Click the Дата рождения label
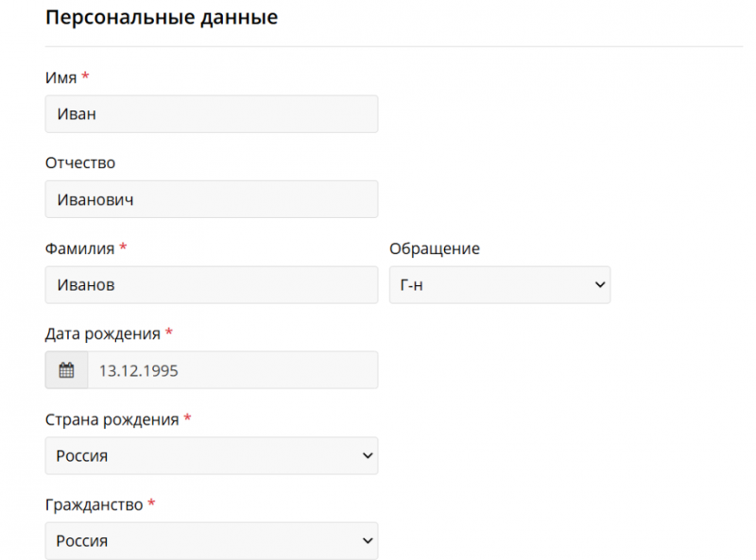This screenshot has width=756, height=560. 103,333
